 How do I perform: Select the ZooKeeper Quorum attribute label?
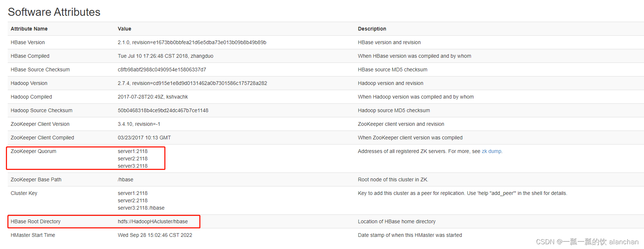pos(33,151)
